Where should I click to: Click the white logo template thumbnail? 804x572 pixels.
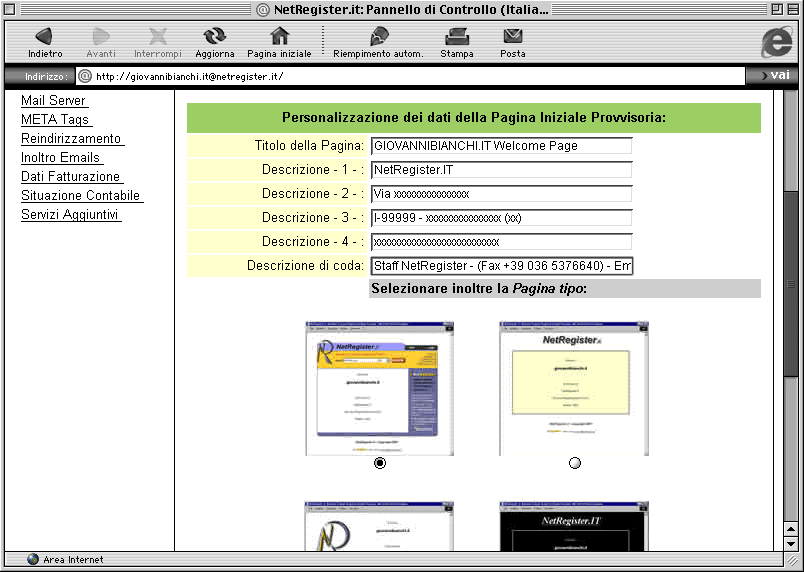tap(379, 526)
